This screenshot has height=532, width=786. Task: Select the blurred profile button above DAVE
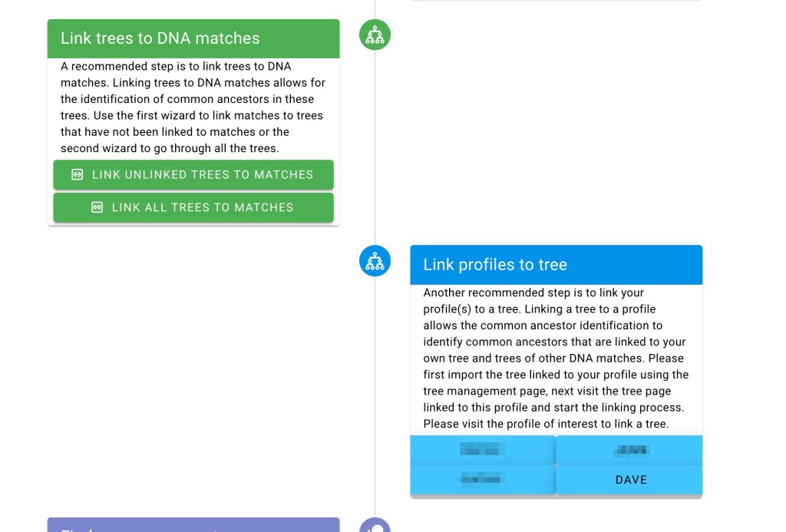(x=631, y=450)
